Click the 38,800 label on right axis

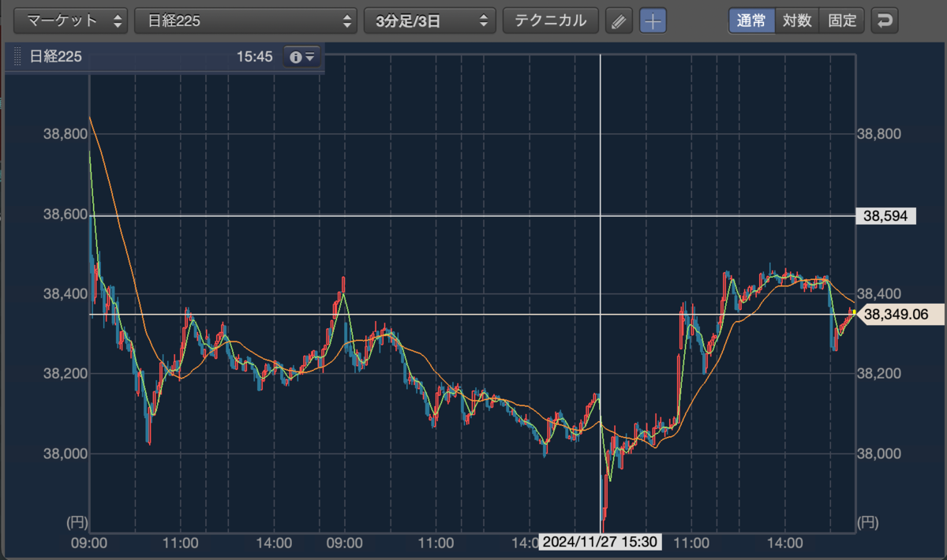(878, 134)
